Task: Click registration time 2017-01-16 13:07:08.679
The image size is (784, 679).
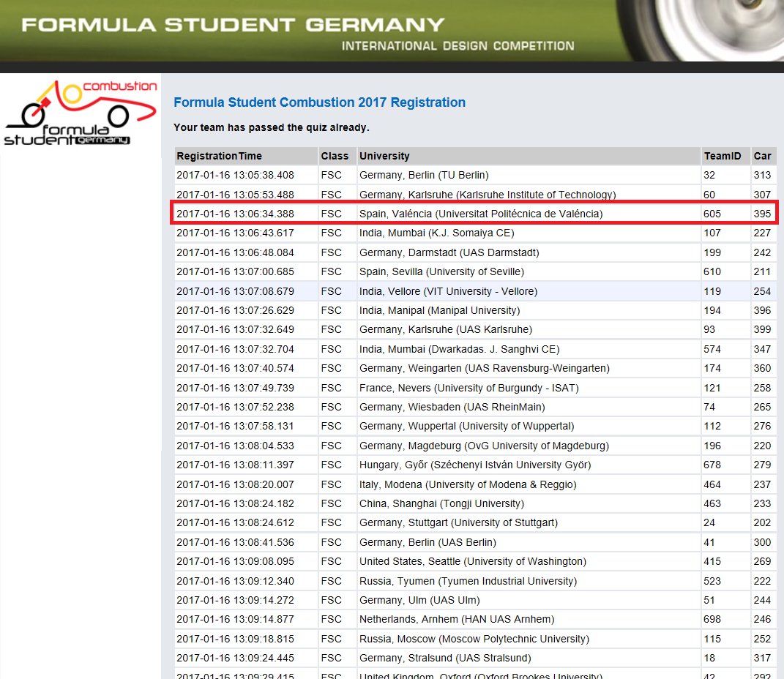Action: pyautogui.click(x=235, y=291)
